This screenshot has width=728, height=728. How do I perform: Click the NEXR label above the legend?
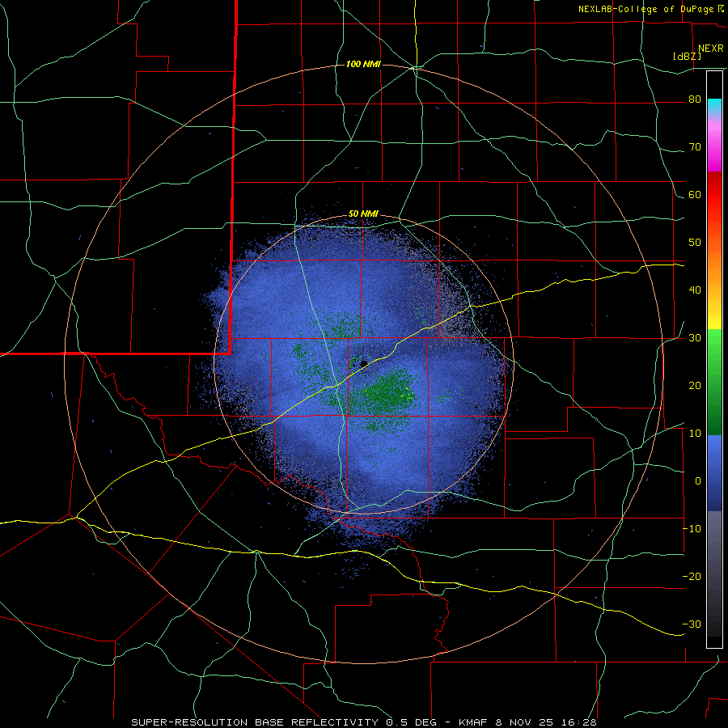pyautogui.click(x=710, y=49)
